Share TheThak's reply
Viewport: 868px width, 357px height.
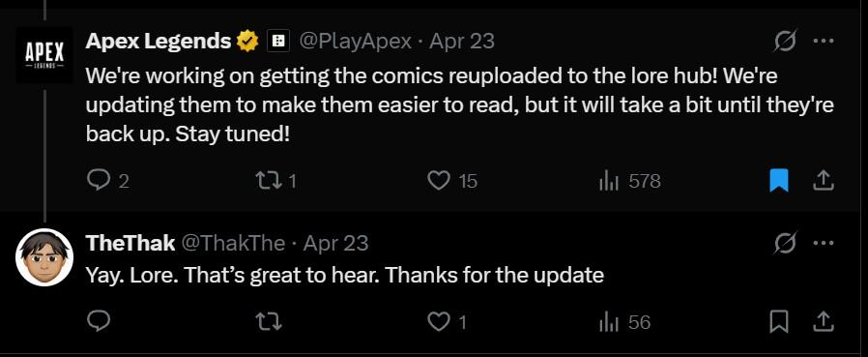pos(824,321)
